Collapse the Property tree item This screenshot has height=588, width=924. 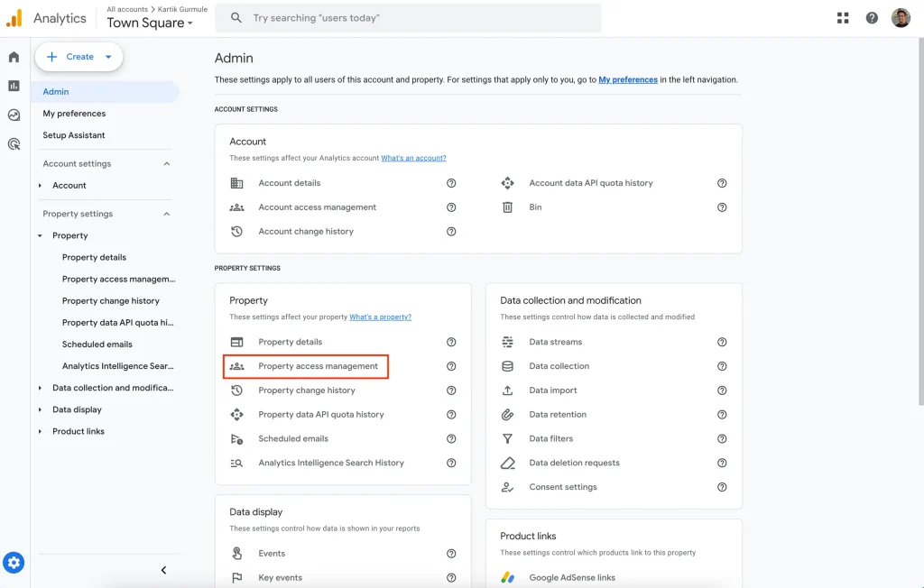(40, 235)
